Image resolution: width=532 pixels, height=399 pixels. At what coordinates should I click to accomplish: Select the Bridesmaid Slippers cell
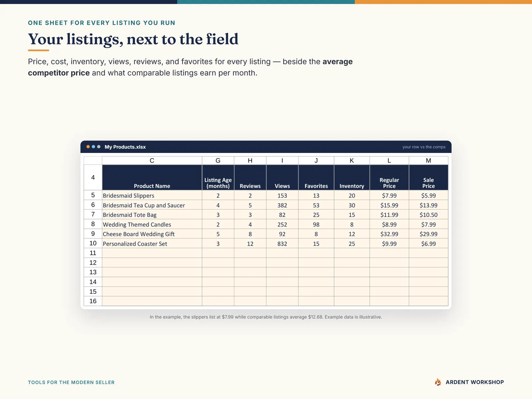pyautogui.click(x=152, y=196)
